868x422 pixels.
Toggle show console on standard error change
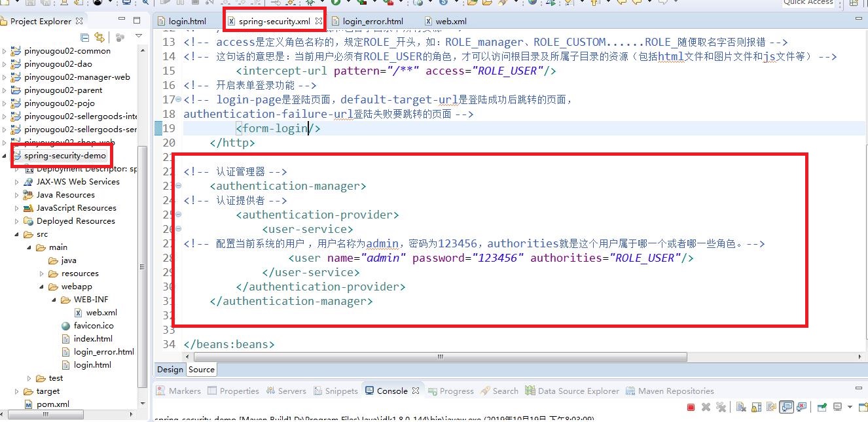(802, 407)
